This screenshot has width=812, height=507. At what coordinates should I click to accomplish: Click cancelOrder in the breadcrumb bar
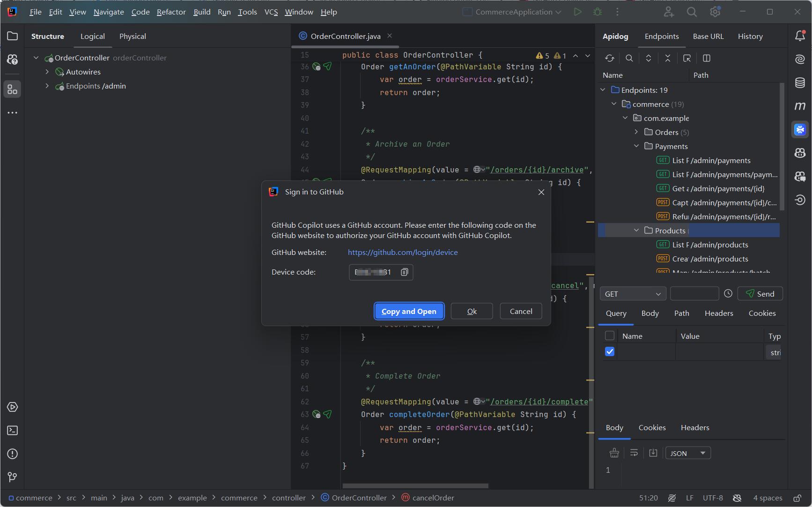point(428,498)
